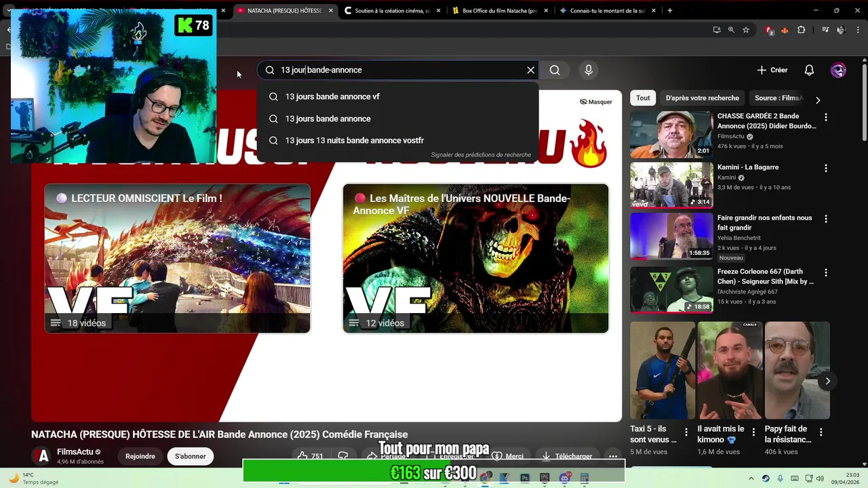
Task: Open options for Papy fait de la résistance short
Action: coord(821,432)
